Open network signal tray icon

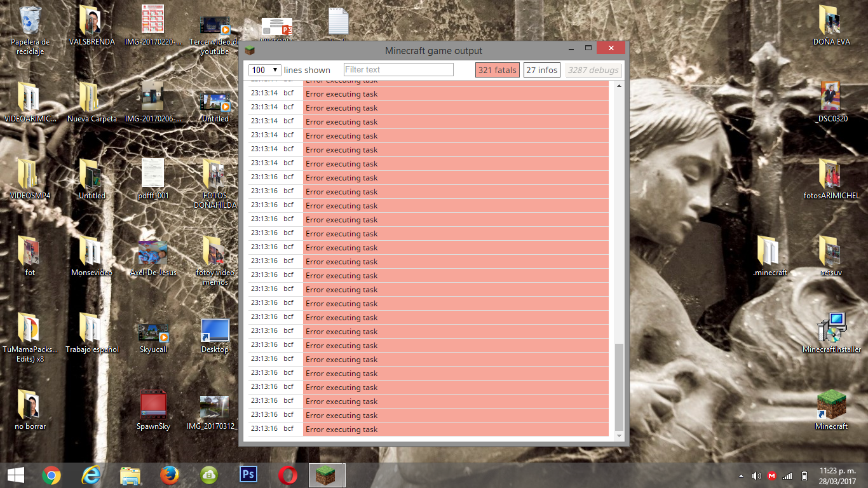pyautogui.click(x=787, y=476)
